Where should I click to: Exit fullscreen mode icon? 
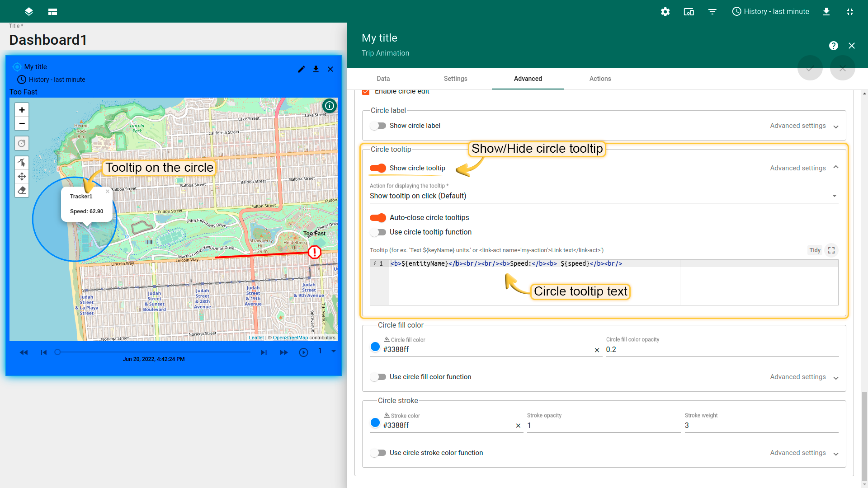(x=849, y=12)
